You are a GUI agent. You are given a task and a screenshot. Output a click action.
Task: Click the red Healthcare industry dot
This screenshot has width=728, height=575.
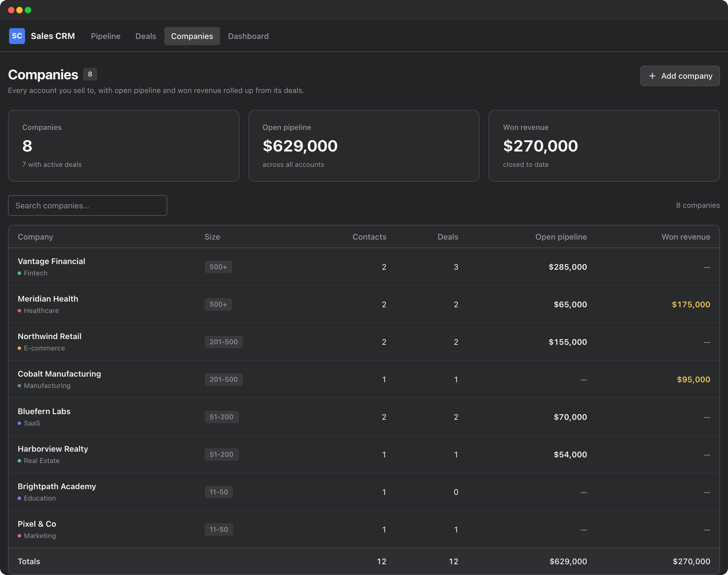(x=20, y=311)
